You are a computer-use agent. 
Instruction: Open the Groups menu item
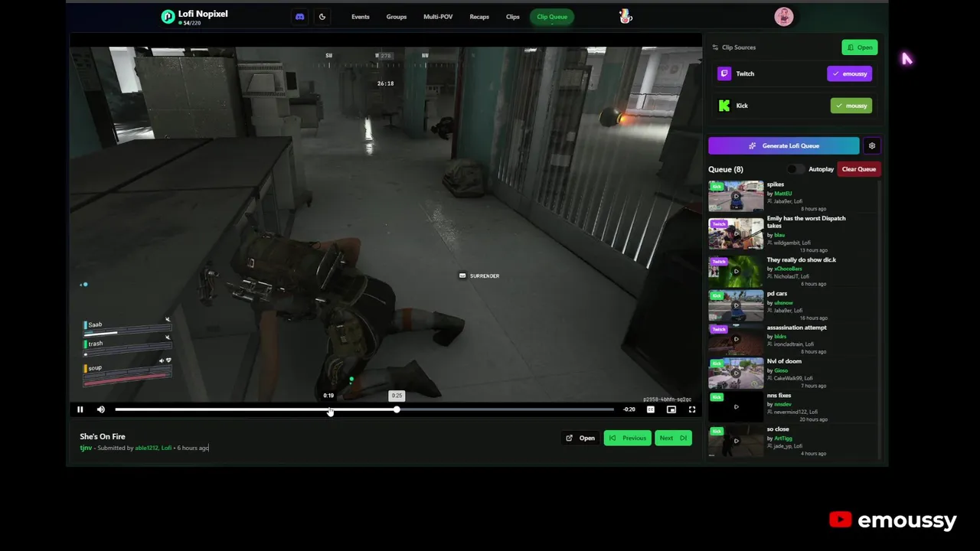[x=397, y=17]
